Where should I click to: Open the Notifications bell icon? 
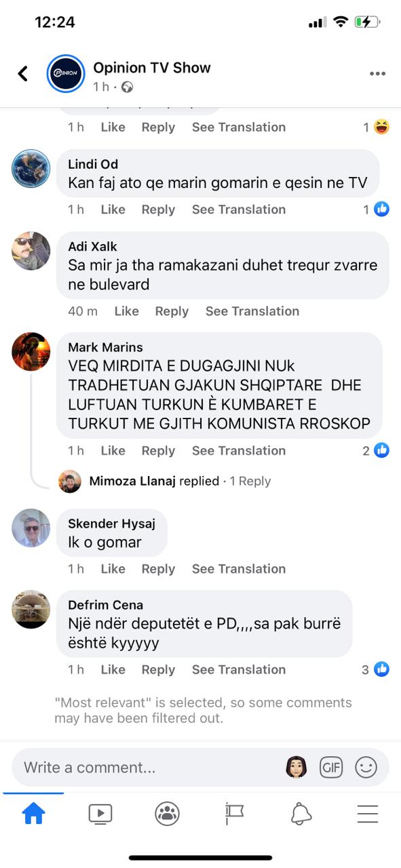pos(301,813)
